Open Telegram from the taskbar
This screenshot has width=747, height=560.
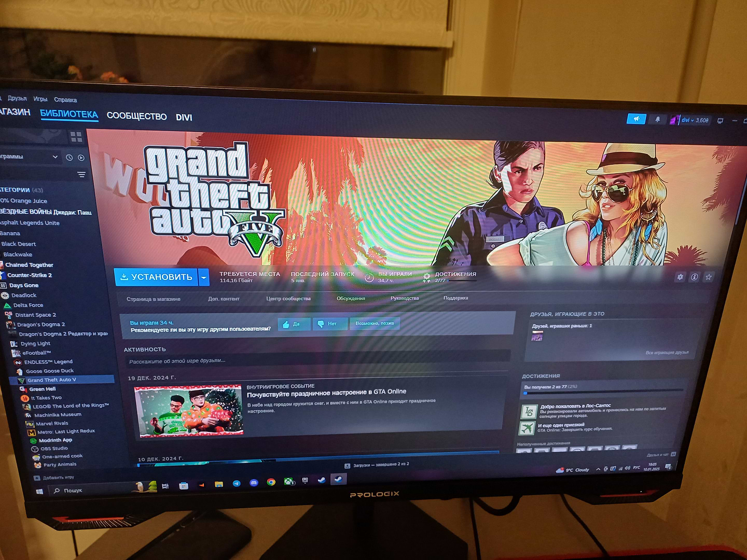[x=237, y=483]
